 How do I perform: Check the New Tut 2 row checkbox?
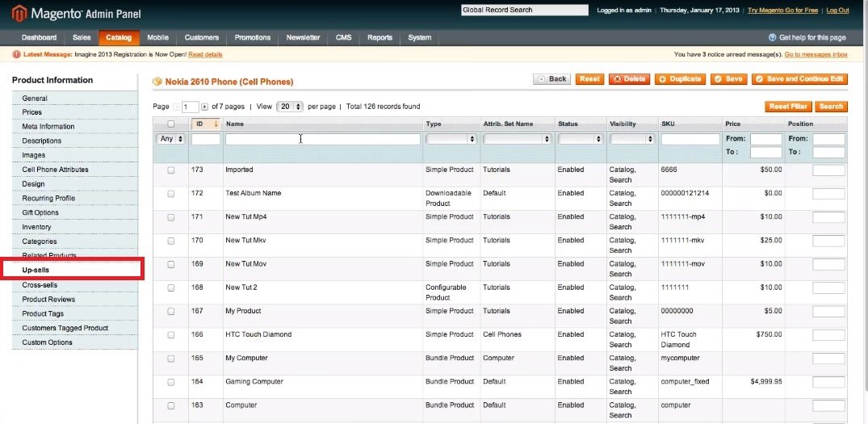point(170,288)
